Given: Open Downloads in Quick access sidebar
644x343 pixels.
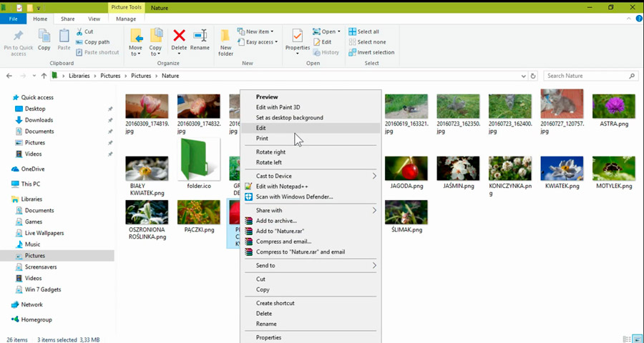Looking at the screenshot, I should click(x=39, y=120).
